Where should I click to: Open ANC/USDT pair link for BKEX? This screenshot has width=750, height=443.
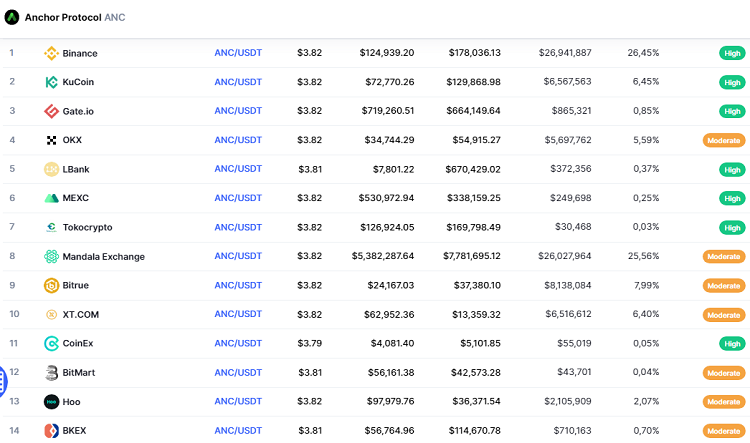pyautogui.click(x=238, y=431)
